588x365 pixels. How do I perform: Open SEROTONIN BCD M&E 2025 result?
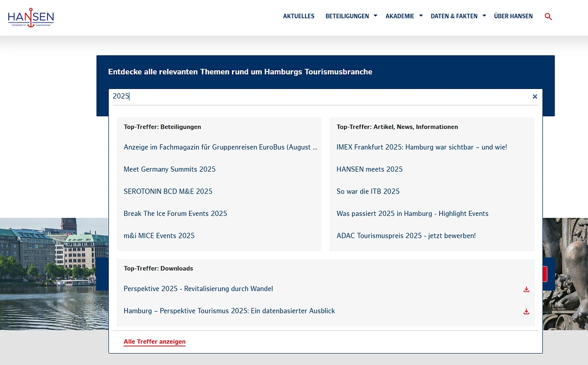[x=168, y=191]
